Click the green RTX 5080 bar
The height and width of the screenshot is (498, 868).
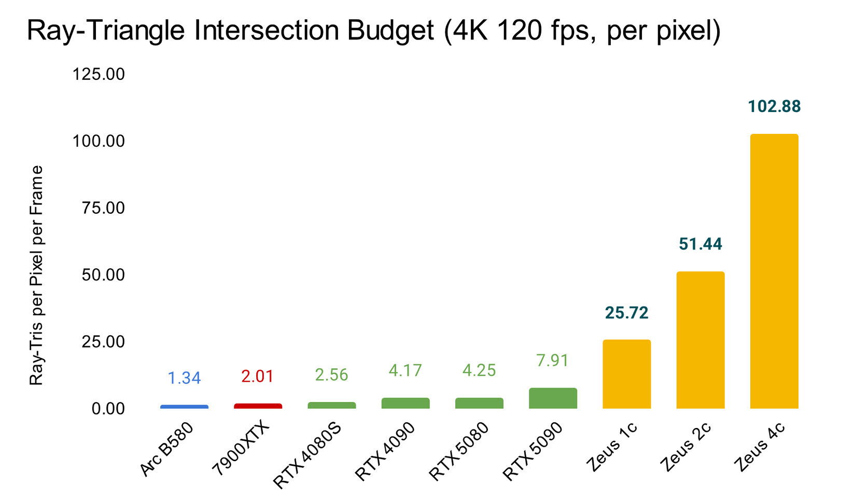click(x=479, y=403)
